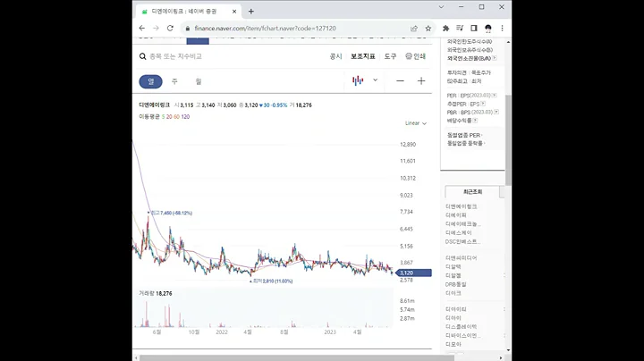Click help icon beside 추정PER EPS
This screenshot has width=644, height=361.
[483, 104]
